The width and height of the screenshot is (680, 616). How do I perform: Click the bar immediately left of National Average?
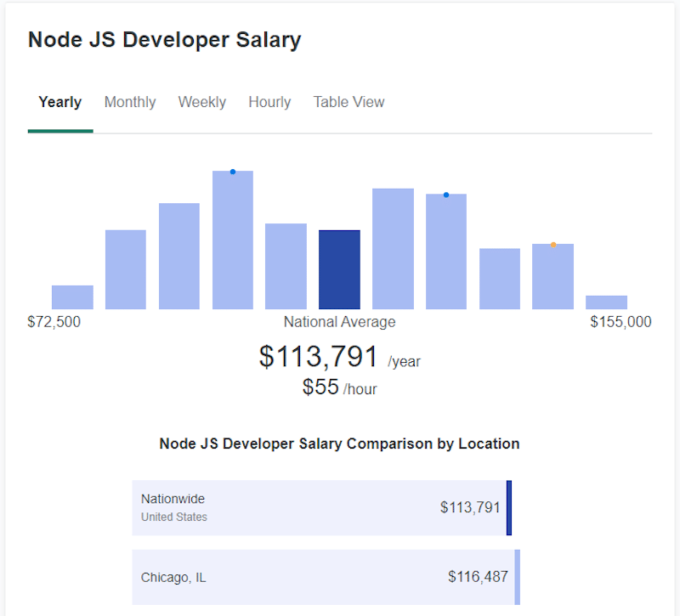[286, 263]
